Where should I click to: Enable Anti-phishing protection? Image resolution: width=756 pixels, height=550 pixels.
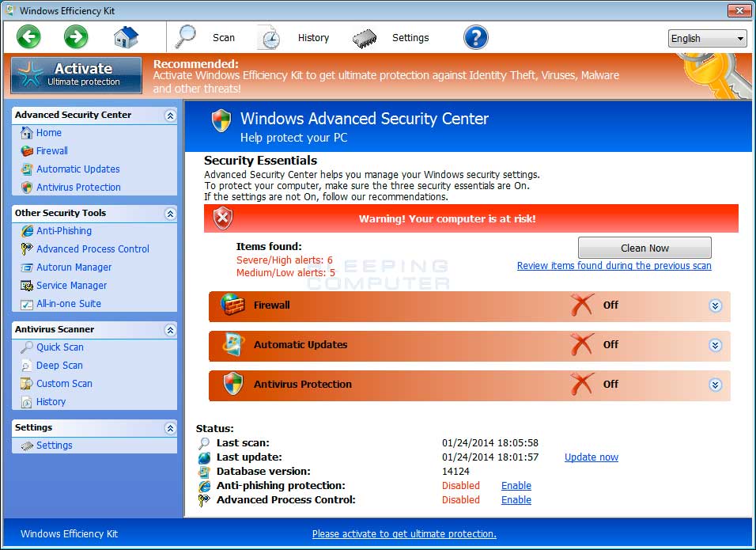(x=516, y=485)
